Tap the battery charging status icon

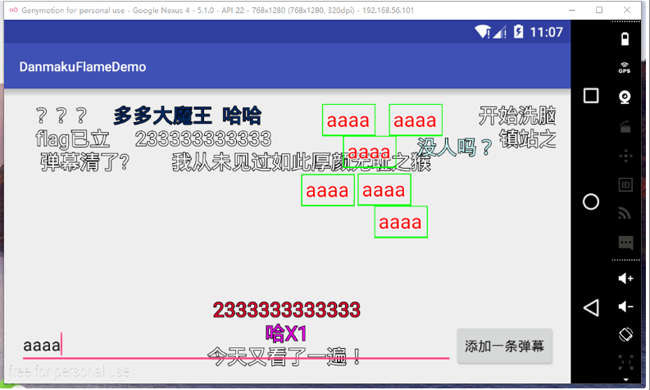click(x=518, y=31)
